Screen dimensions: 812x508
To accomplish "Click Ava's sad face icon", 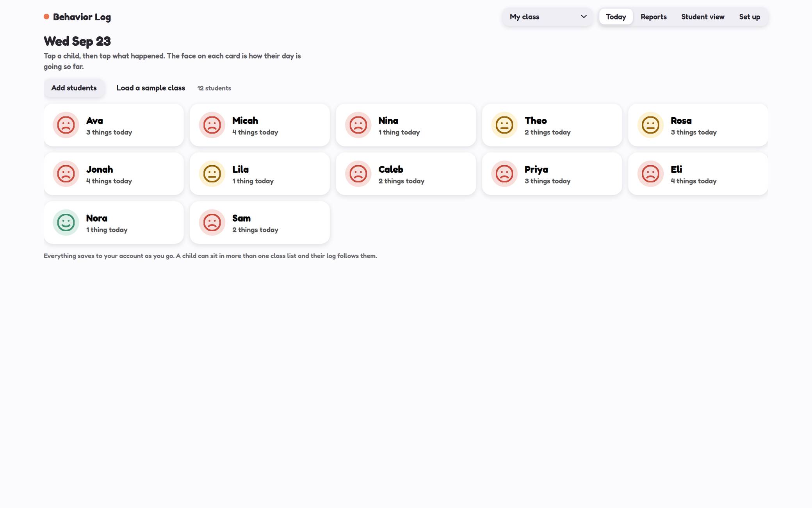I will point(66,125).
